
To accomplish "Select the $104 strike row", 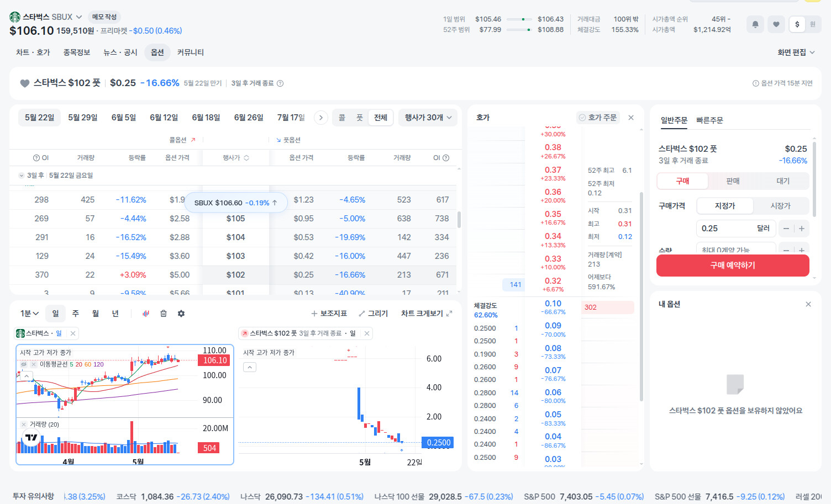I will [233, 237].
